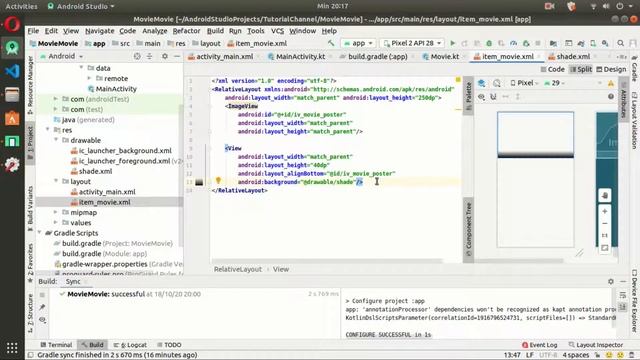Zoom out on the layout preview

(604, 224)
